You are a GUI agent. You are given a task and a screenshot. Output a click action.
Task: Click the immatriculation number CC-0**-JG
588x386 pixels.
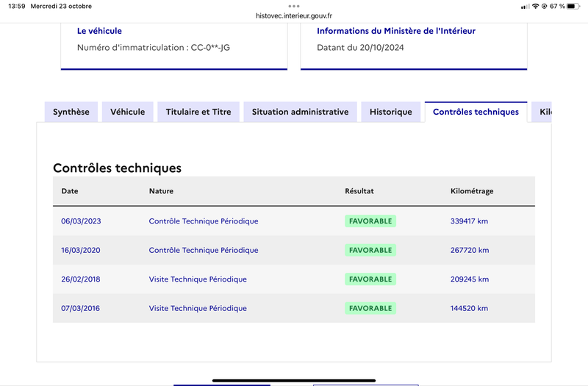click(x=210, y=48)
